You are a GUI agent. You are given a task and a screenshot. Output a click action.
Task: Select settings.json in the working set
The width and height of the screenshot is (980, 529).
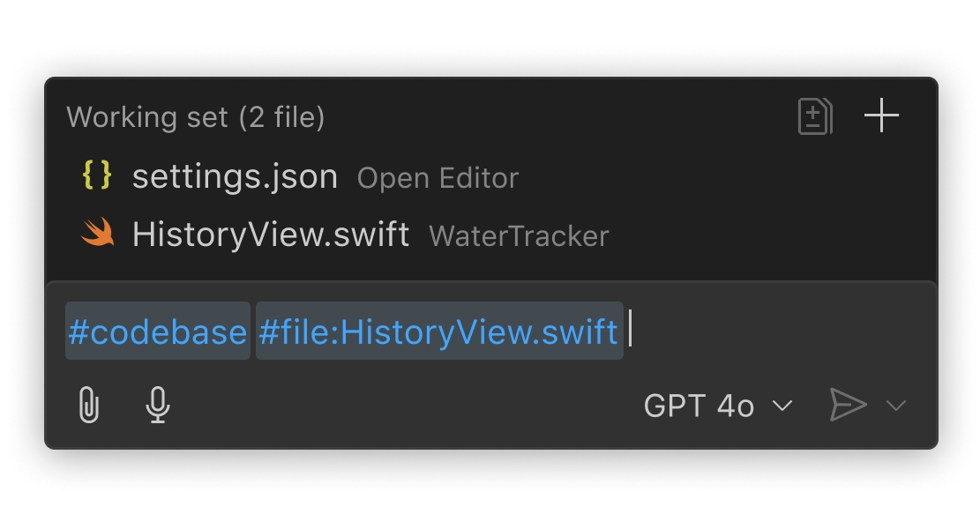pyautogui.click(x=235, y=176)
